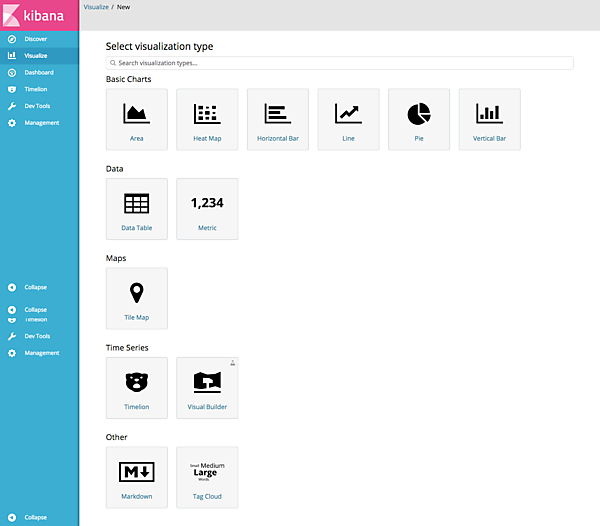This screenshot has height=526, width=600.
Task: Click the Pie label link
Action: (419, 138)
